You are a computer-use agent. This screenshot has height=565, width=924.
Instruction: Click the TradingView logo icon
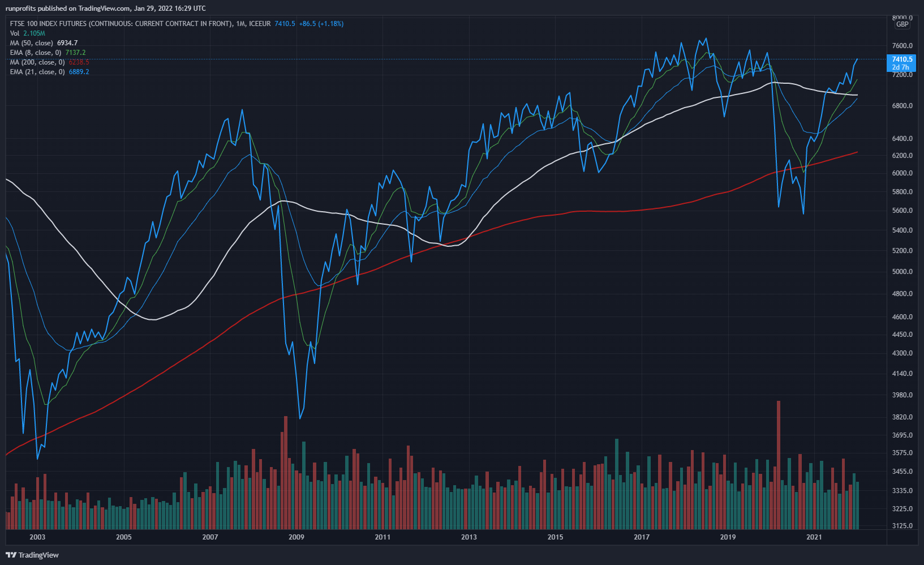(x=11, y=555)
